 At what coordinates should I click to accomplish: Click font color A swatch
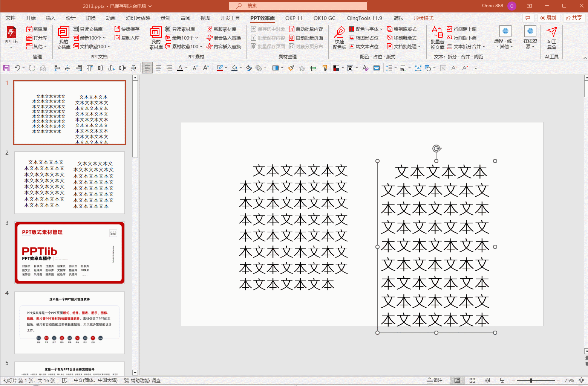click(180, 68)
